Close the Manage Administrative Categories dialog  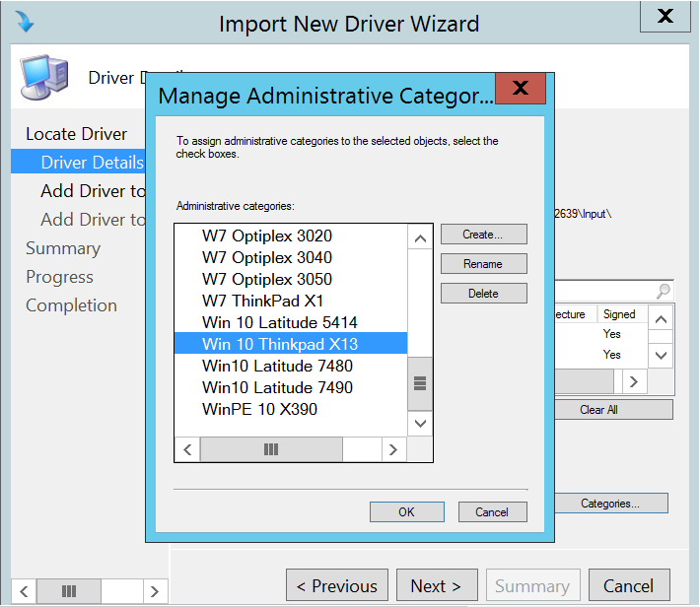tap(521, 88)
